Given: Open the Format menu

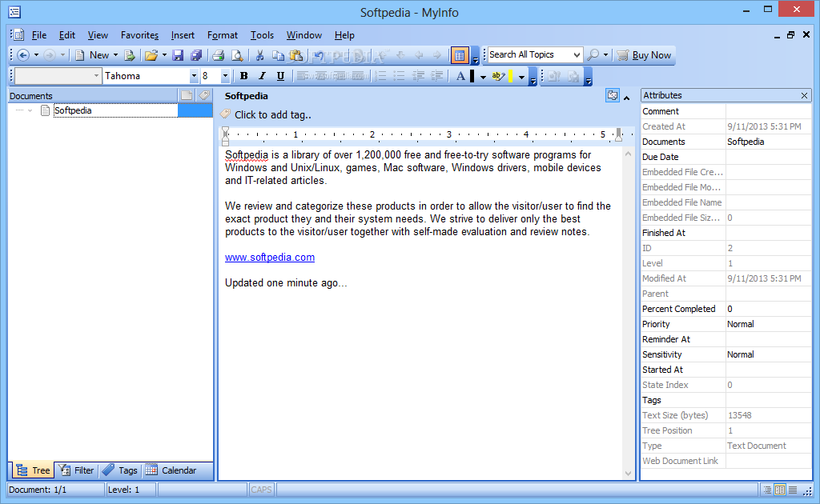Looking at the screenshot, I should coord(223,35).
